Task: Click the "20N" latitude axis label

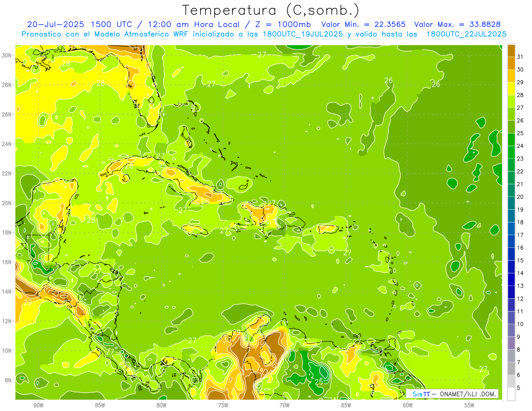Action: pos(7,203)
